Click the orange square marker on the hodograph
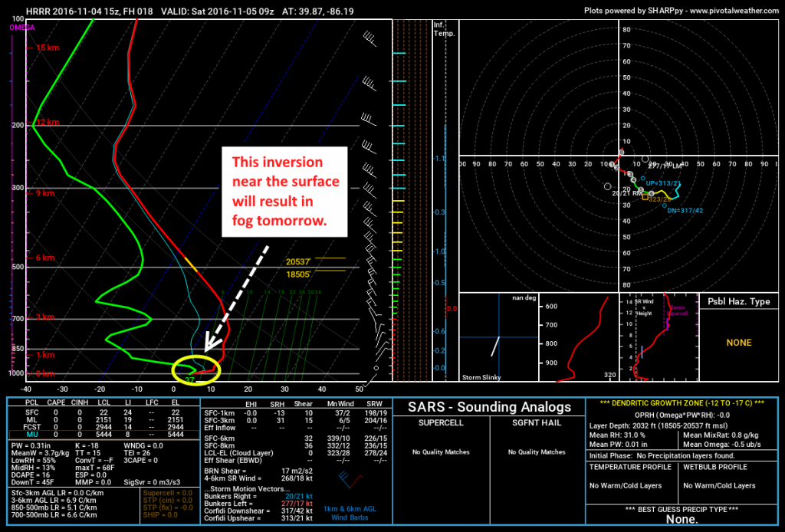Image resolution: width=785 pixels, height=532 pixels. point(645,197)
